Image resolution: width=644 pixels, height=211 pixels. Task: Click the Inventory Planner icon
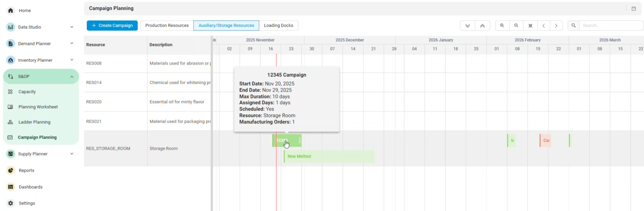[11, 60]
